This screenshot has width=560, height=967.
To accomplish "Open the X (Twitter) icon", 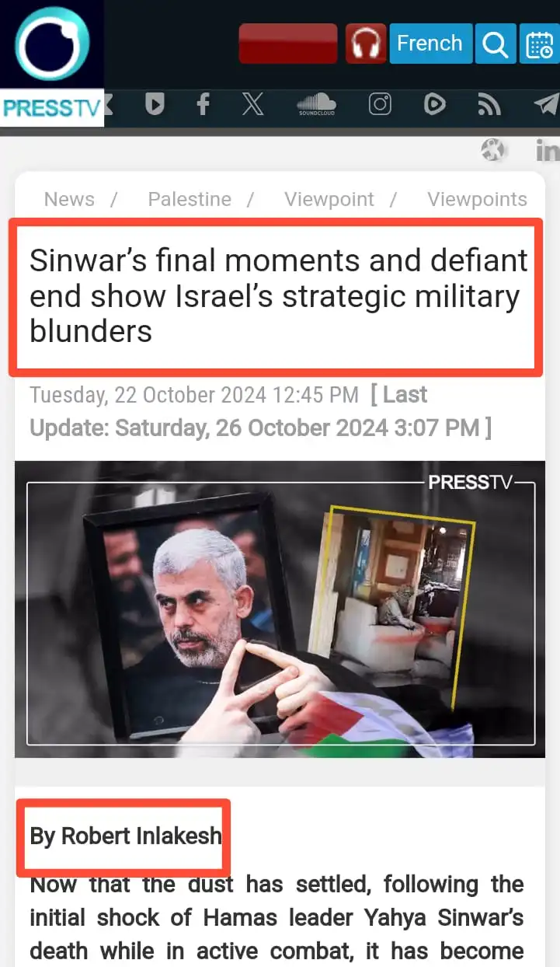I will click(x=252, y=104).
